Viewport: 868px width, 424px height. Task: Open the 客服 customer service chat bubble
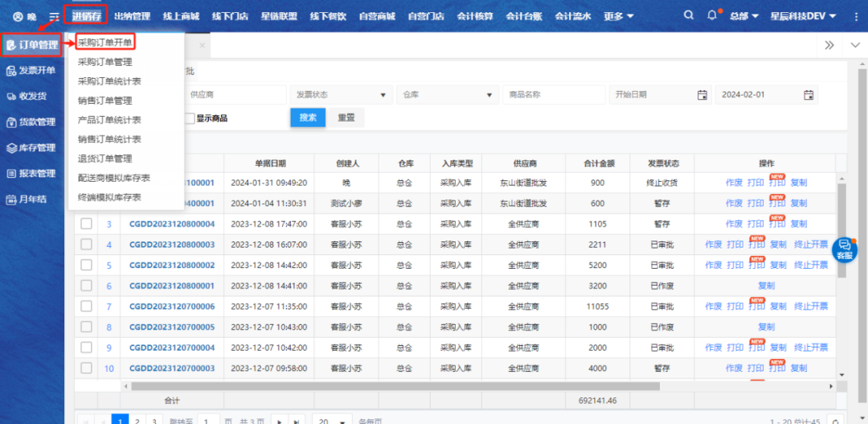844,249
